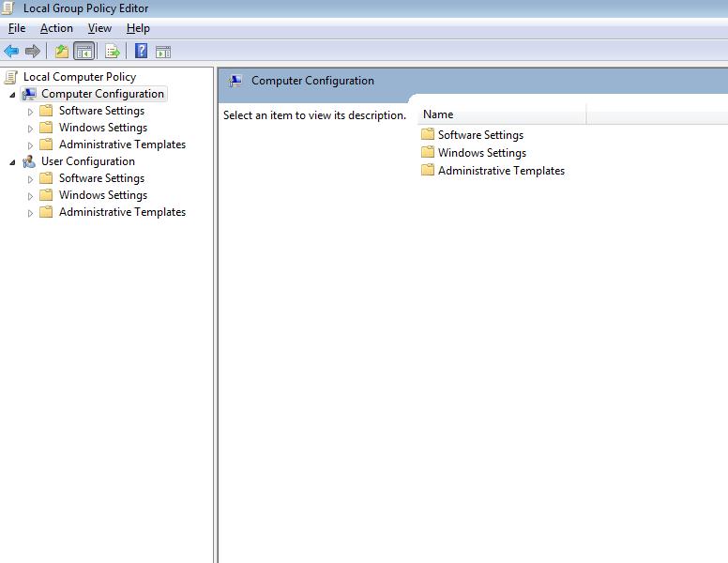Select Software Settings label under Computer Configuration
Image resolution: width=728 pixels, height=563 pixels.
coord(101,111)
